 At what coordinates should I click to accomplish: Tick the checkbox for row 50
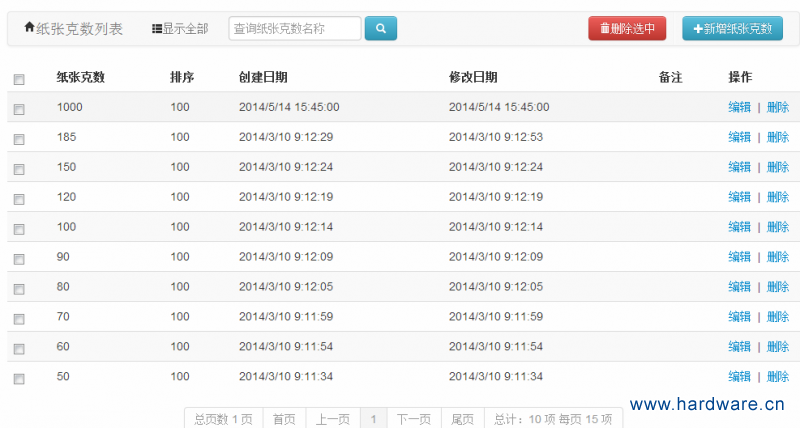[x=19, y=379]
